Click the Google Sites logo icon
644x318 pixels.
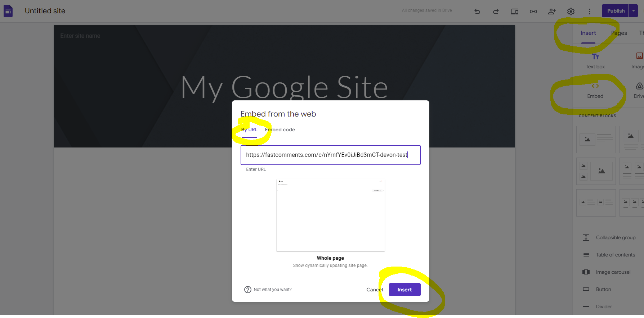[x=8, y=11]
